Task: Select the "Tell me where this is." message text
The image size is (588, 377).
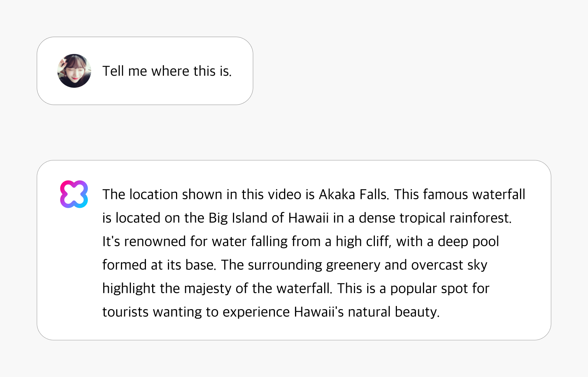Action: [x=167, y=71]
